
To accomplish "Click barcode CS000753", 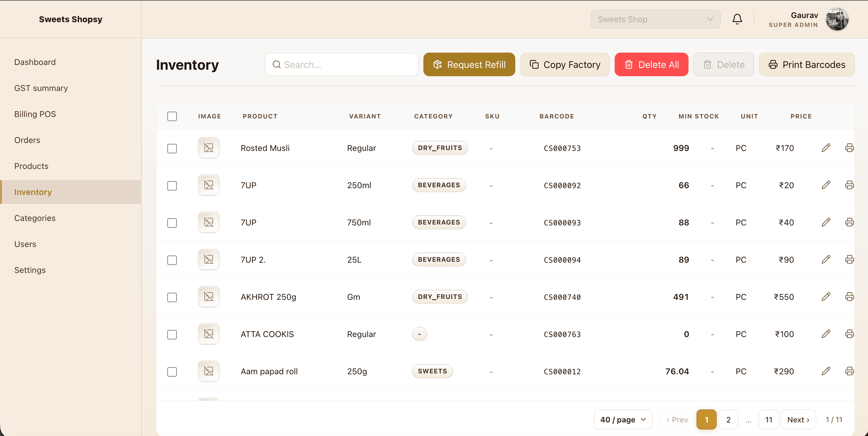I will 562,148.
